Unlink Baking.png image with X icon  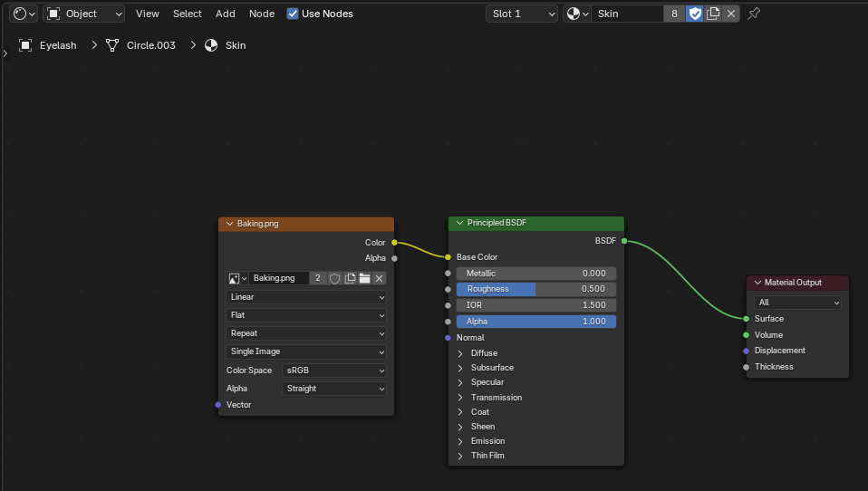(x=380, y=278)
